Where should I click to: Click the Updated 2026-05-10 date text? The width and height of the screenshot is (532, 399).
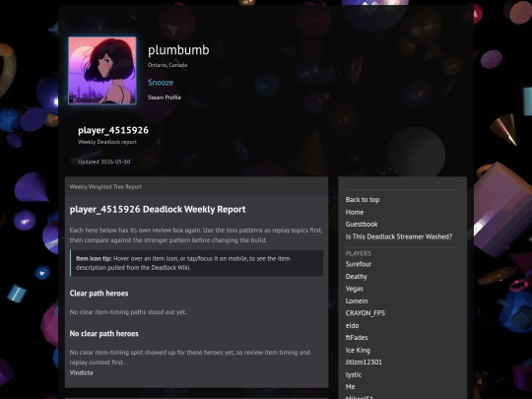point(103,162)
